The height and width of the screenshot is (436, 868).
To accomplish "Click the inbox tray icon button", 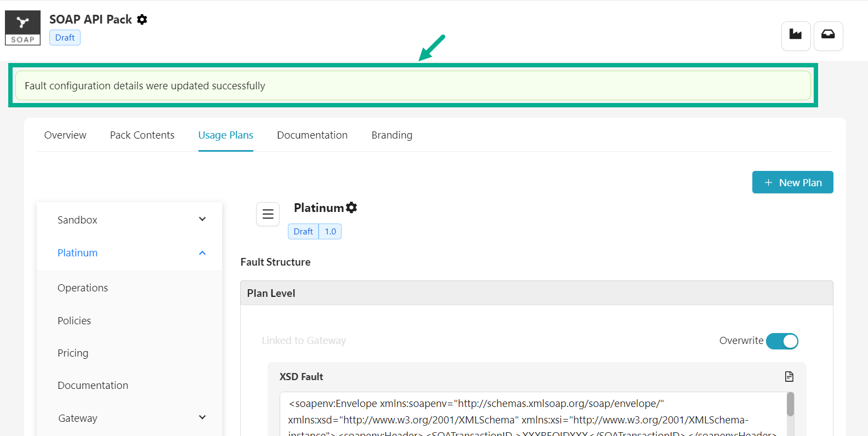I will 828,36.
